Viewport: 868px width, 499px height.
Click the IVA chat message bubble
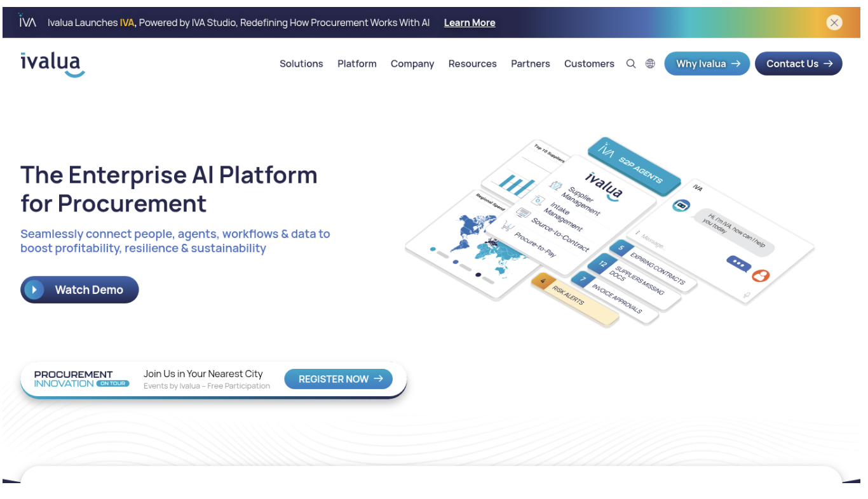pyautogui.click(x=733, y=231)
